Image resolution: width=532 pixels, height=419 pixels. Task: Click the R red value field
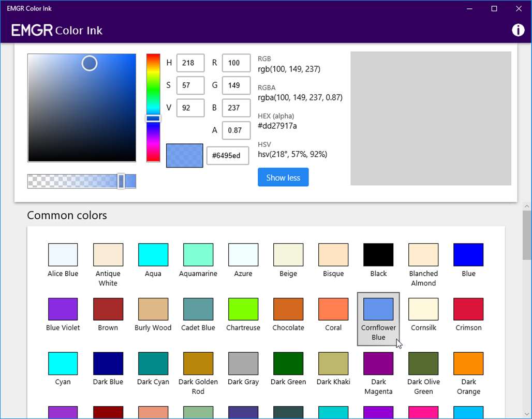236,63
